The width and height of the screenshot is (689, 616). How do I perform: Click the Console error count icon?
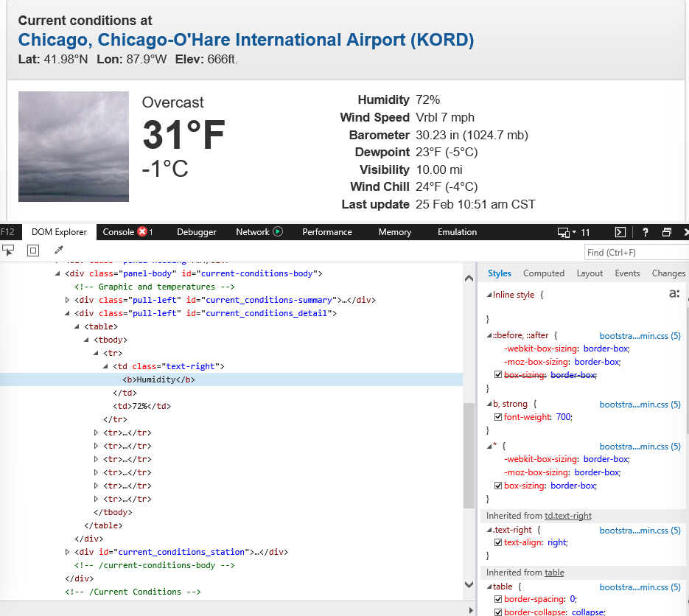pos(142,231)
